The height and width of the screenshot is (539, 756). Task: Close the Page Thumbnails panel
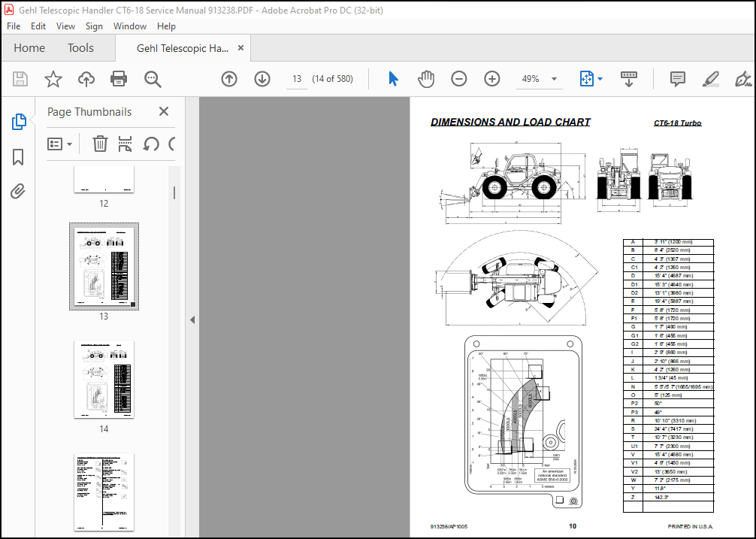[x=164, y=111]
